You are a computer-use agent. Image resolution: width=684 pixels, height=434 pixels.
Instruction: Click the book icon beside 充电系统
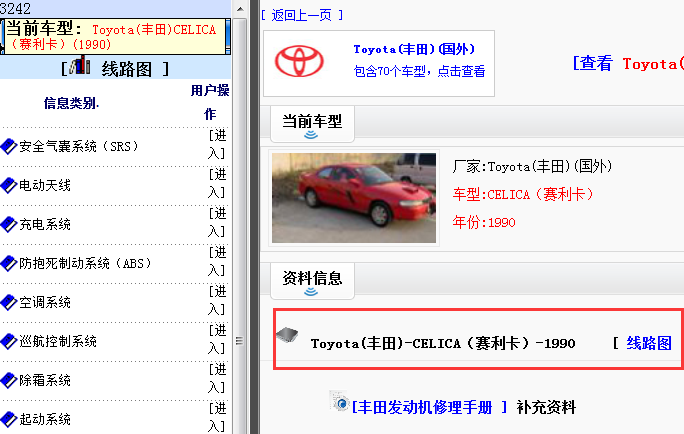[x=9, y=224]
